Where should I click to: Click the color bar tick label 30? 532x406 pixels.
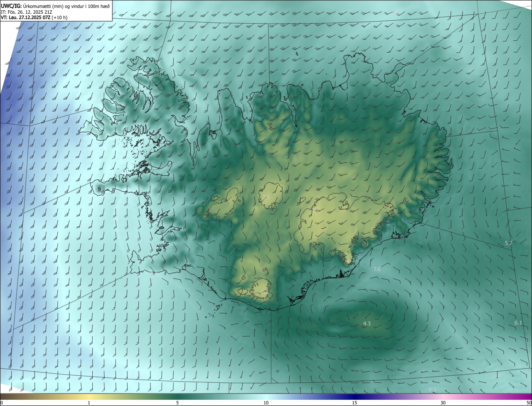click(443, 403)
